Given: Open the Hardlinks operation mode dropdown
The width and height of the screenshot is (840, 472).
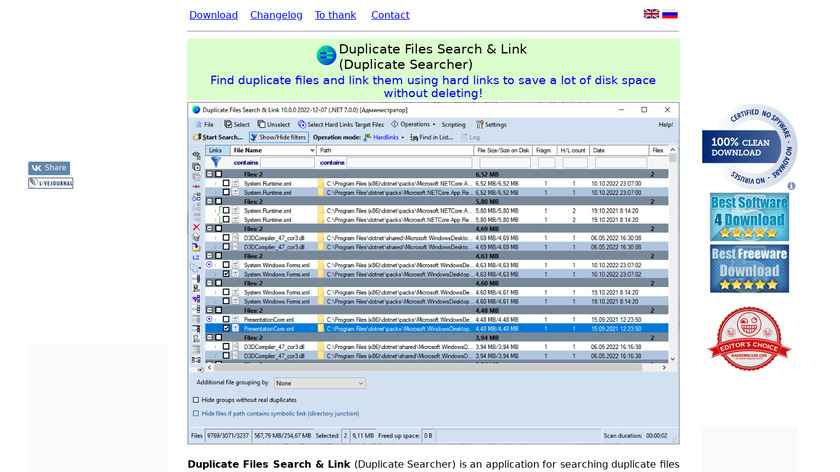Looking at the screenshot, I should (384, 137).
